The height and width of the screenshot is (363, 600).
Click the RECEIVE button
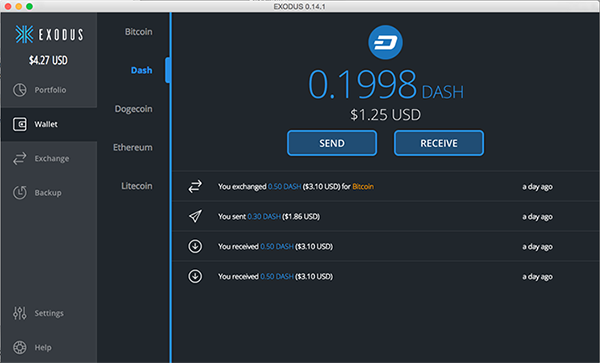439,143
